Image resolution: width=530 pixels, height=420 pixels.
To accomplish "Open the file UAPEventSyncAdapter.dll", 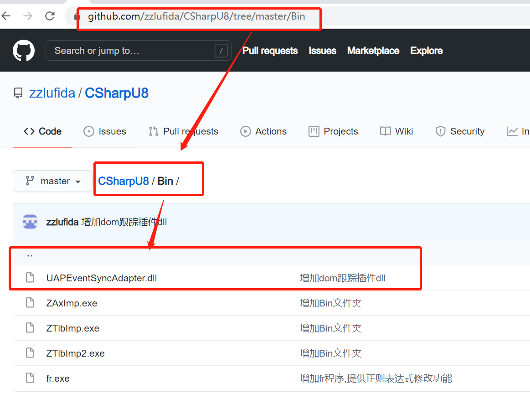I will 101,278.
